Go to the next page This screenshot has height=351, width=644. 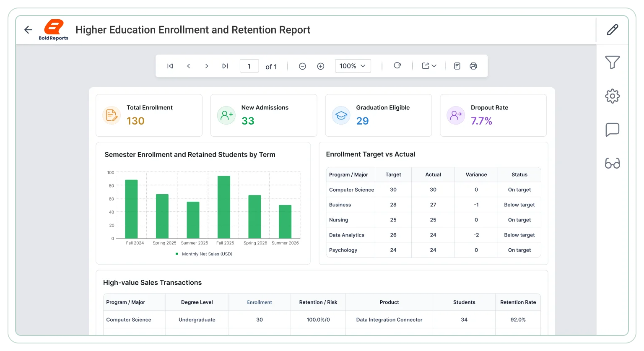[207, 66]
